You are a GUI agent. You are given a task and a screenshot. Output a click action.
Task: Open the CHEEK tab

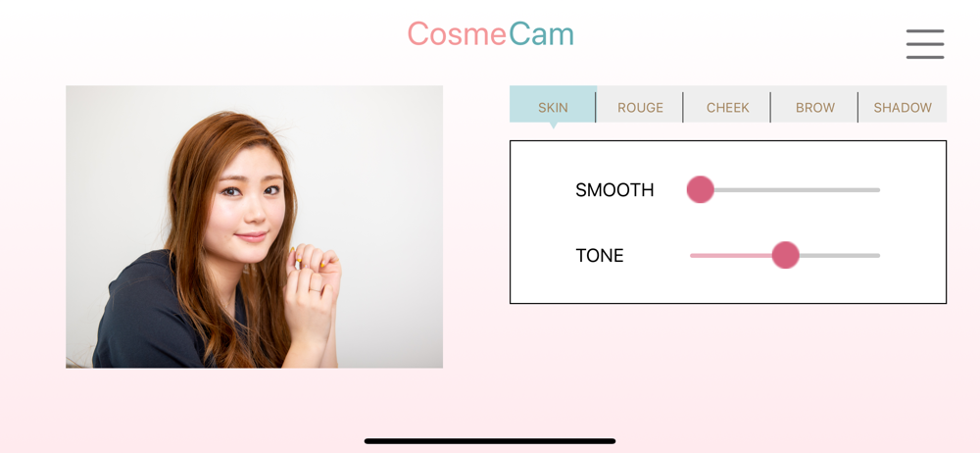click(727, 107)
